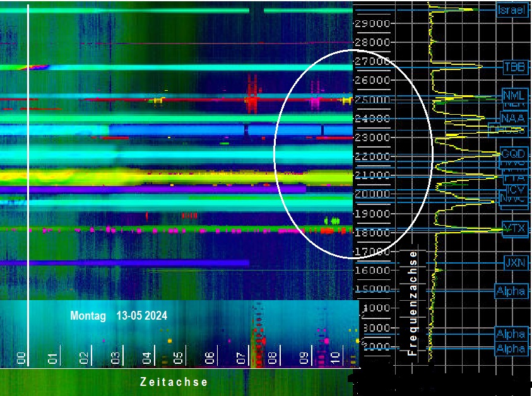Click the Montag 13-05 2024 date text

click(x=119, y=316)
